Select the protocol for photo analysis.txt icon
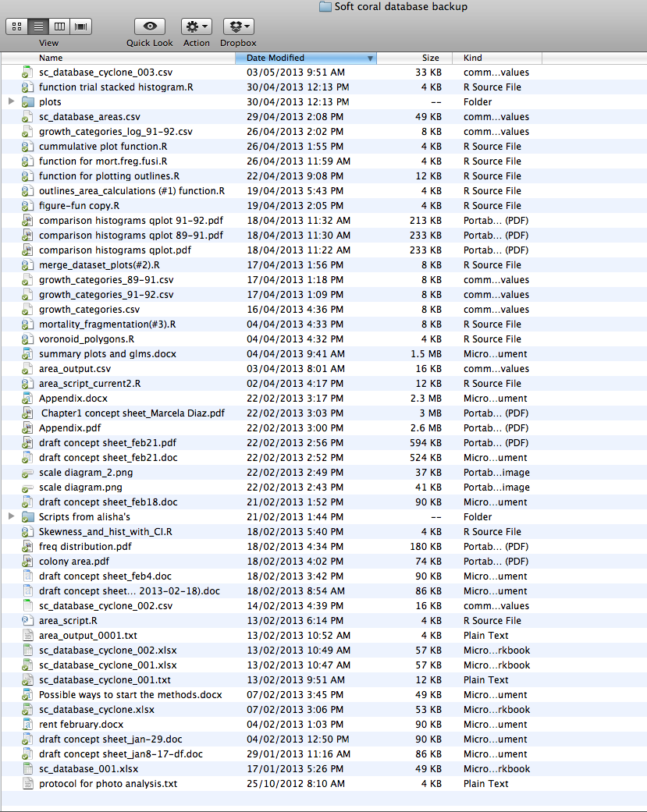Viewport: 647px width, 812px height. coord(27,783)
